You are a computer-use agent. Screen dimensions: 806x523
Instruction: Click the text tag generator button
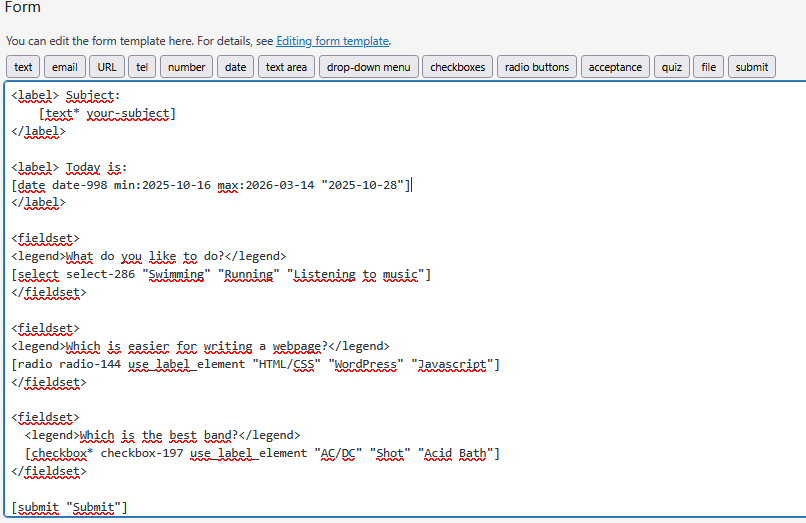pyautogui.click(x=23, y=67)
